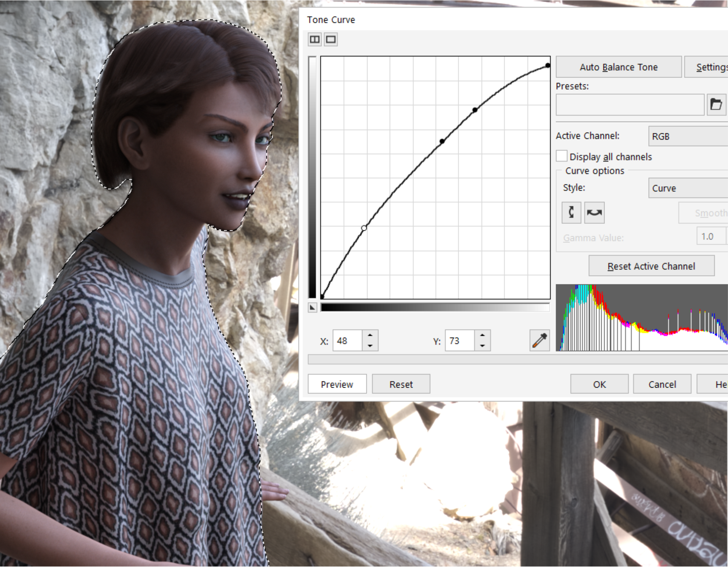
Task: Click the rotate curve style icon
Action: 571,212
